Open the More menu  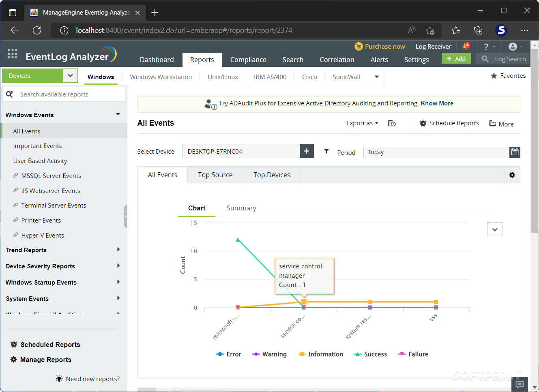pos(501,124)
